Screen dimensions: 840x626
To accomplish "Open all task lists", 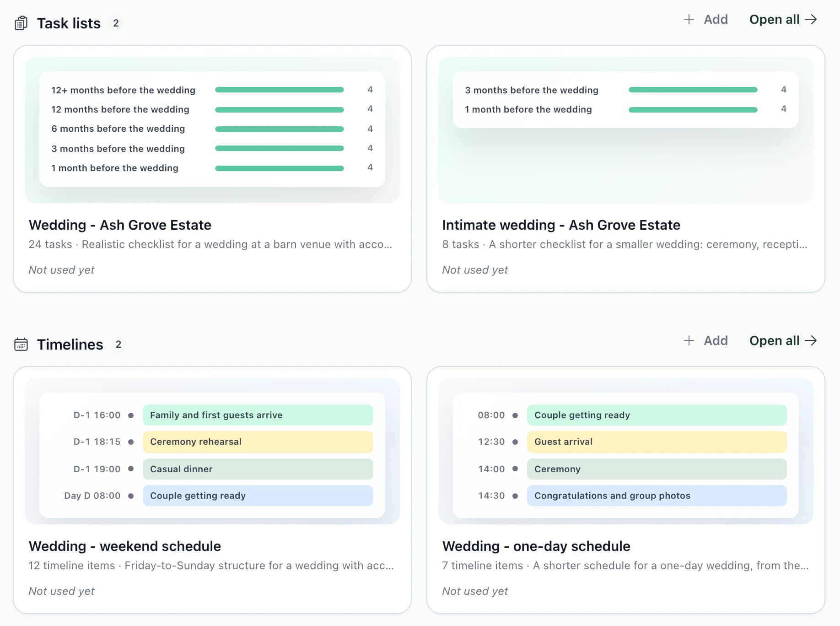I will (x=783, y=19).
